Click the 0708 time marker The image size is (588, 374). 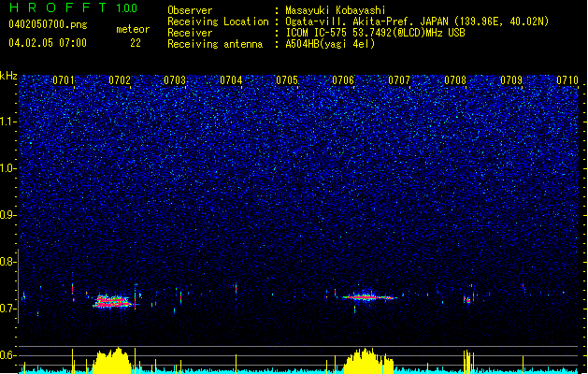[455, 80]
